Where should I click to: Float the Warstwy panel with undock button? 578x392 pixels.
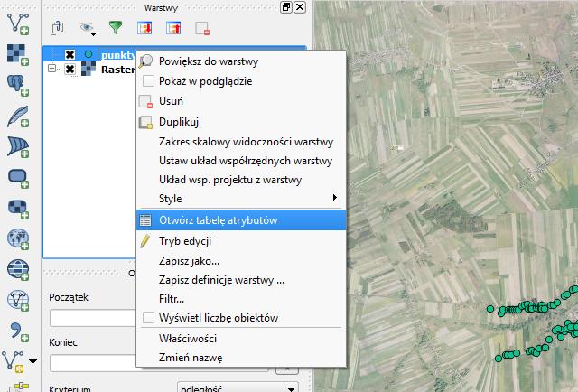pos(286,7)
